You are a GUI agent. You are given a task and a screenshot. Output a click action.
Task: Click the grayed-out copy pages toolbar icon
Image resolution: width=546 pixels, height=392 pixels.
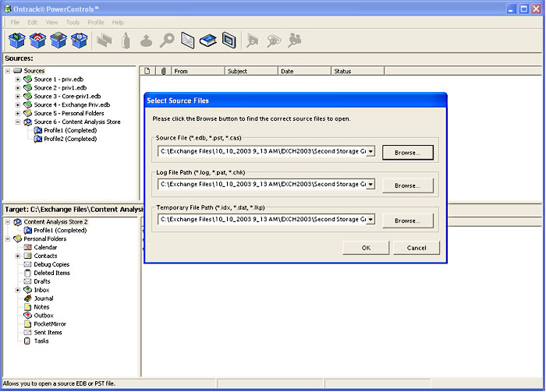104,41
